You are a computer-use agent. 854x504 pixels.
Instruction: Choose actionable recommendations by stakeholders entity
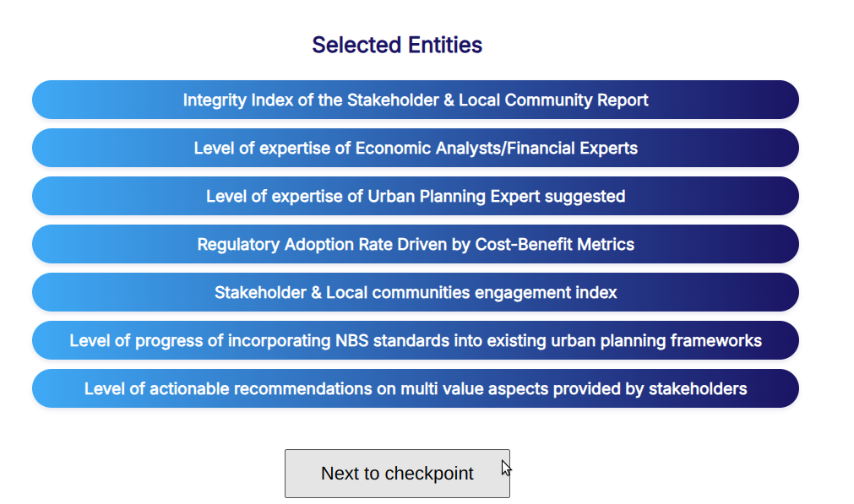416,388
